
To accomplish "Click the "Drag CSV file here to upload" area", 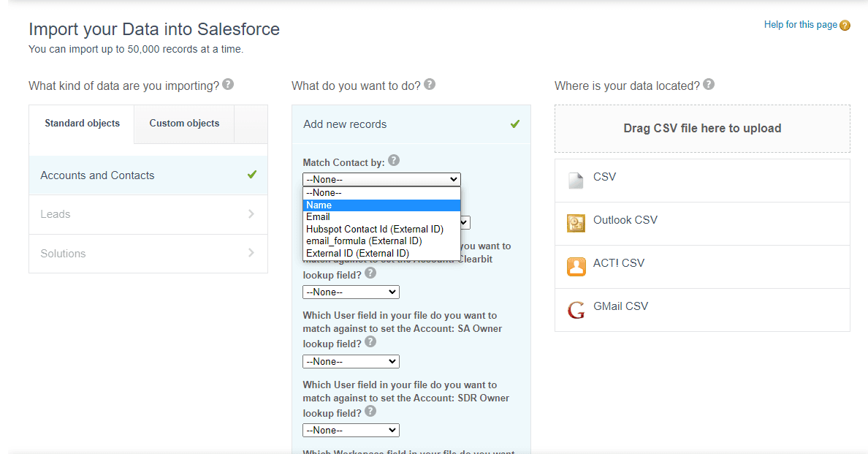I will coord(702,129).
